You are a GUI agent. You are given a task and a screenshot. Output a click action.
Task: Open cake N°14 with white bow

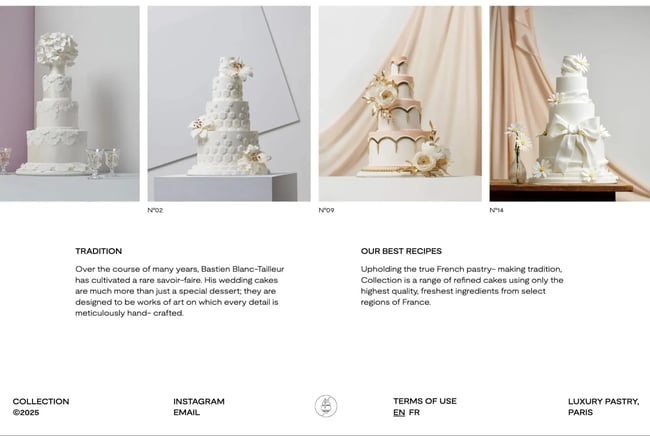click(570, 104)
